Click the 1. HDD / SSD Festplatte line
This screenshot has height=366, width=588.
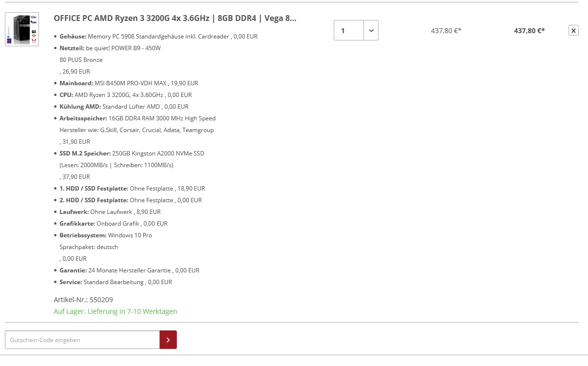tap(133, 189)
